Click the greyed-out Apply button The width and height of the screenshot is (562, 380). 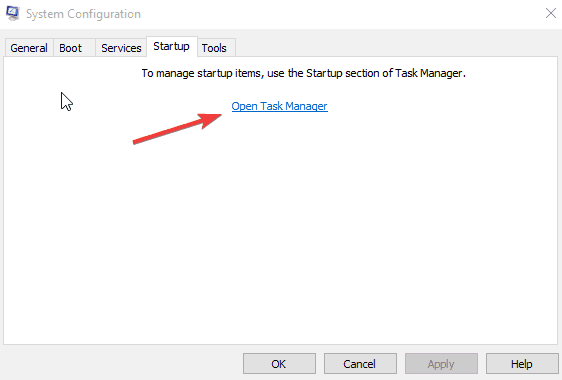coord(441,364)
